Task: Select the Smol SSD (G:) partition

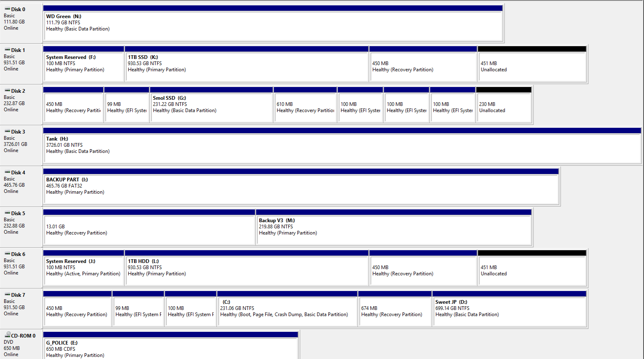Action: click(211, 105)
